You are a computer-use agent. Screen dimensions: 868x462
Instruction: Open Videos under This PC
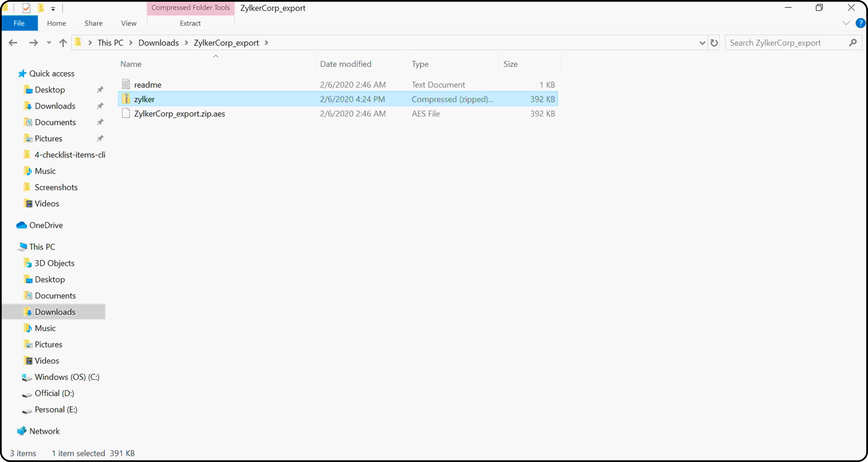click(46, 360)
